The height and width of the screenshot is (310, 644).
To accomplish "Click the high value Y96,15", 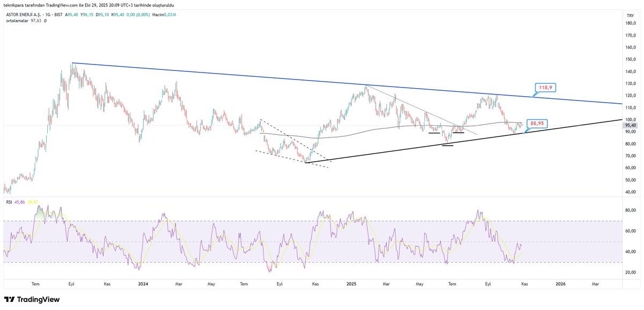I will coord(88,15).
